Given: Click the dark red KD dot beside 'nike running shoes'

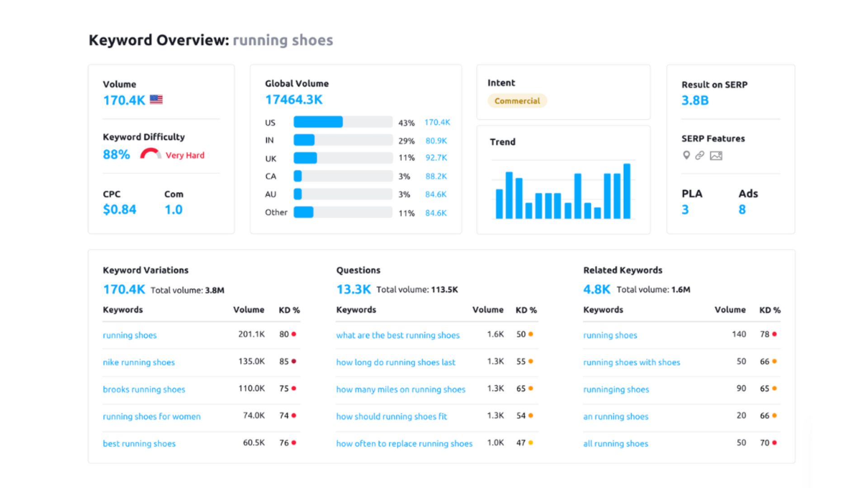Looking at the screenshot, I should [x=294, y=361].
